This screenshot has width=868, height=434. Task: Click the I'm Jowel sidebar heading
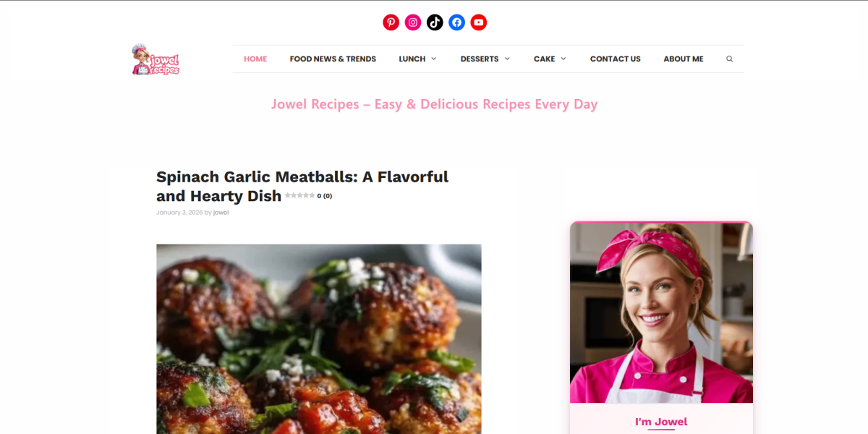coord(661,422)
